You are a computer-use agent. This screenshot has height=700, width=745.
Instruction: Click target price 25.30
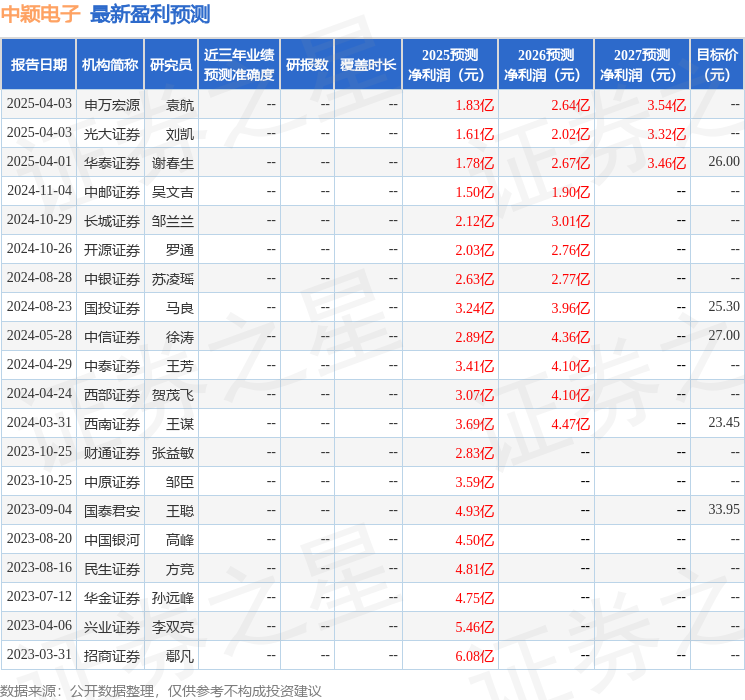pyautogui.click(x=724, y=307)
